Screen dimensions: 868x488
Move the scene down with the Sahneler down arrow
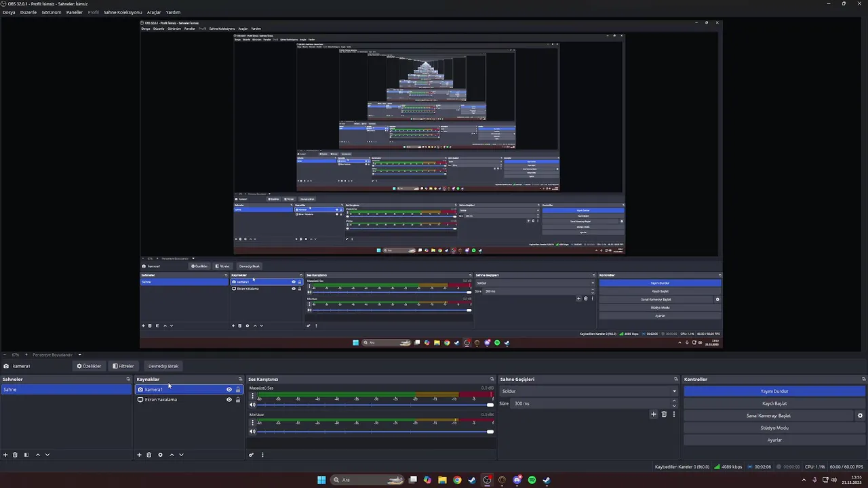click(47, 455)
